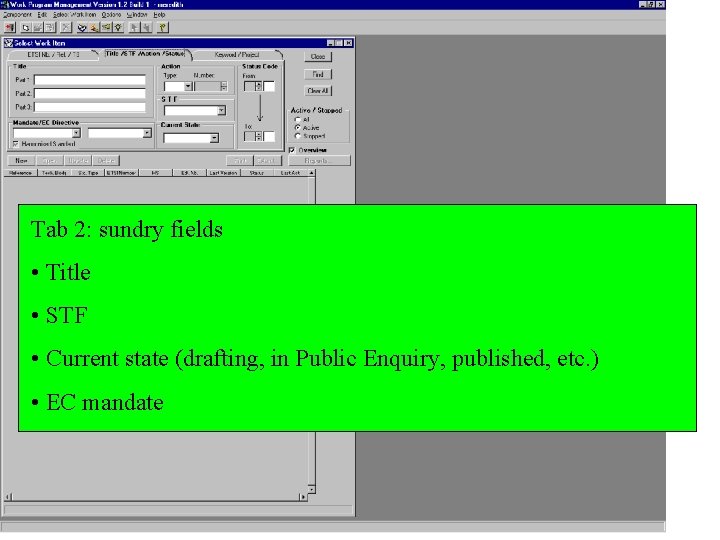Screen dimensions: 720x540
Task: Click the red exit icon in main toolbar
Action: click(10, 28)
